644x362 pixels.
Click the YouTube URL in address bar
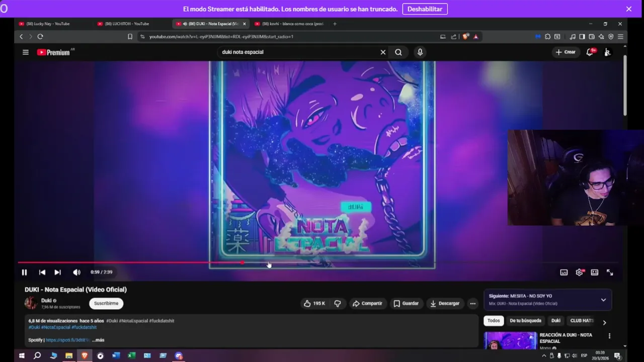pos(221,37)
